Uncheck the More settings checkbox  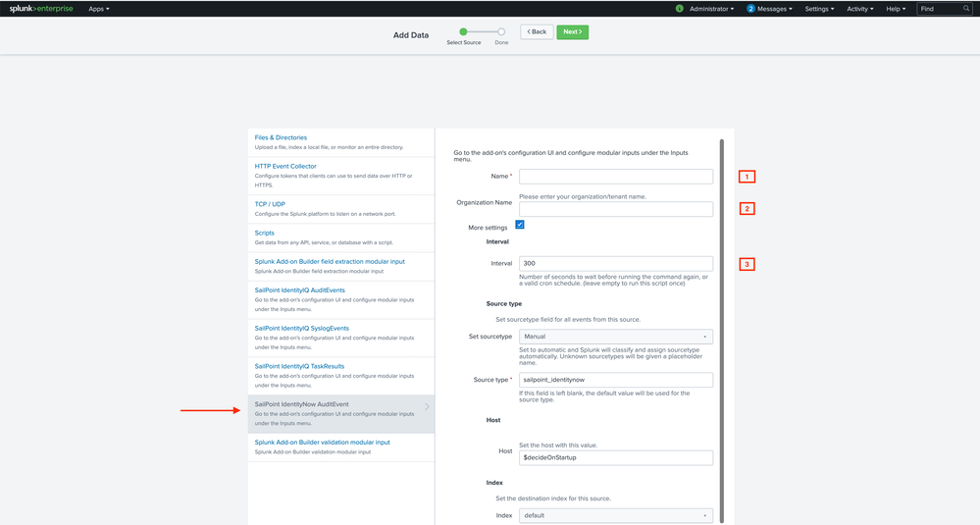520,225
